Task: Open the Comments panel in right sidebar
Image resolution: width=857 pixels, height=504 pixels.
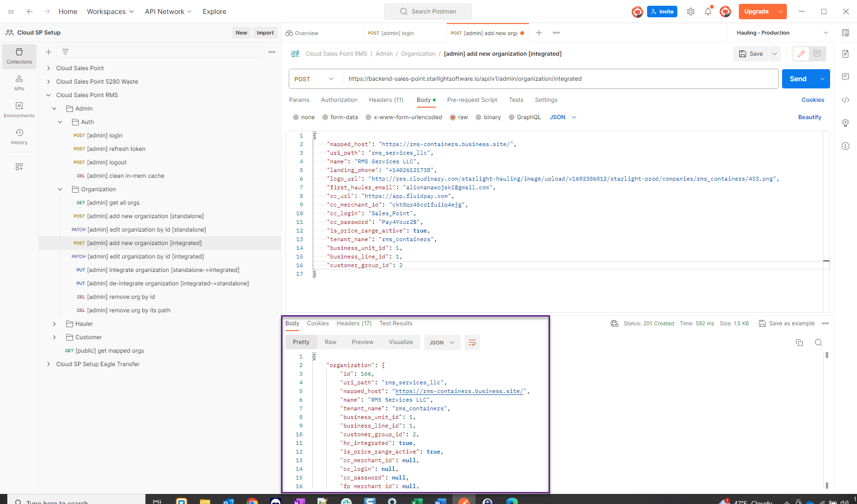Action: 845,77
